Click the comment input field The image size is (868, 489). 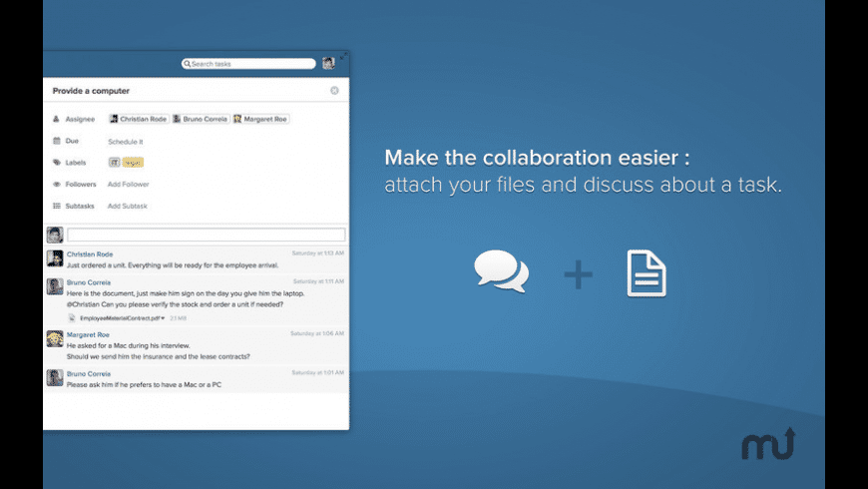point(206,235)
